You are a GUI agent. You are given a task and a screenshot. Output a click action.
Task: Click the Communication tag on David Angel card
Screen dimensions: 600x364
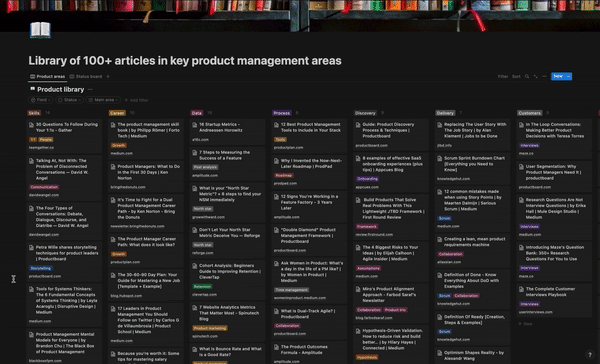[x=44, y=187]
